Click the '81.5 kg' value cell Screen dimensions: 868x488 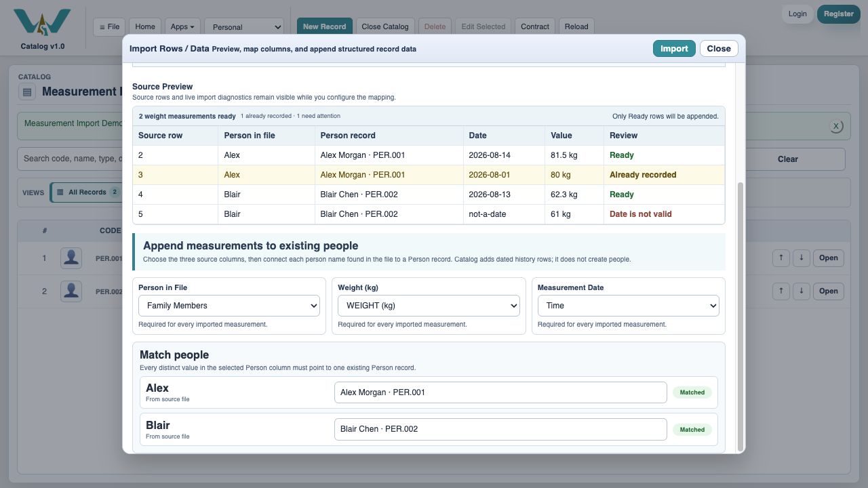574,155
